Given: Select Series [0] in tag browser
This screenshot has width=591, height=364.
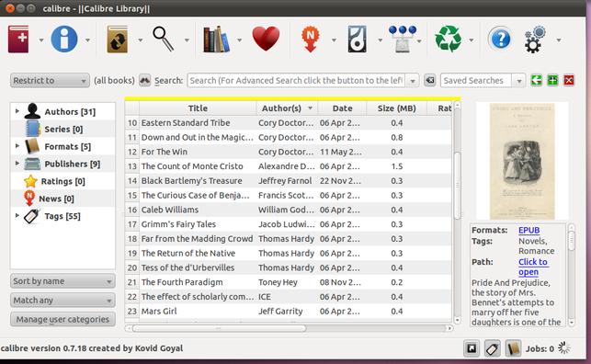Looking at the screenshot, I should pyautogui.click(x=63, y=130).
